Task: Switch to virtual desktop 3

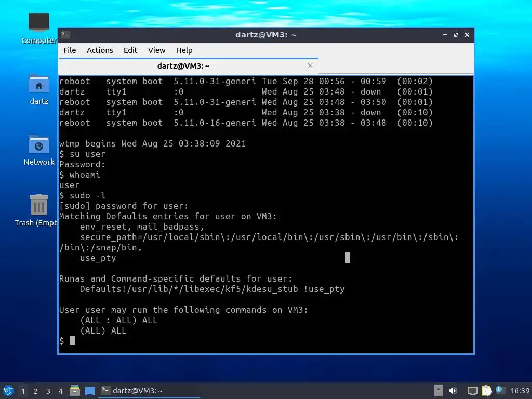Action: 48,391
